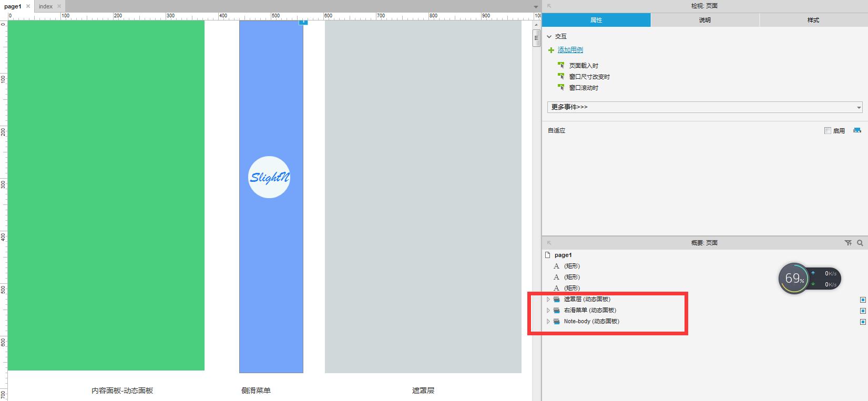The height and width of the screenshot is (401, 868).
Task: Click the 69% floating memory ball
Action: point(794,279)
